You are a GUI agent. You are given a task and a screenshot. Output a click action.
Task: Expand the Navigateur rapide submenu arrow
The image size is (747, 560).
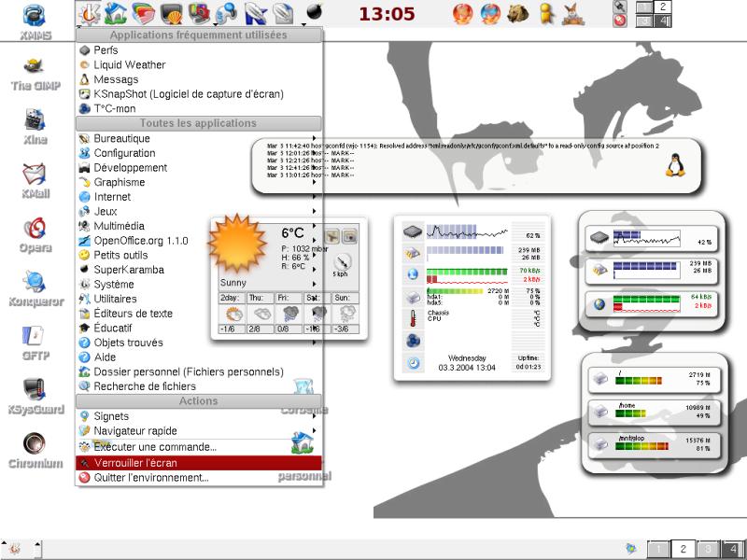tap(314, 430)
